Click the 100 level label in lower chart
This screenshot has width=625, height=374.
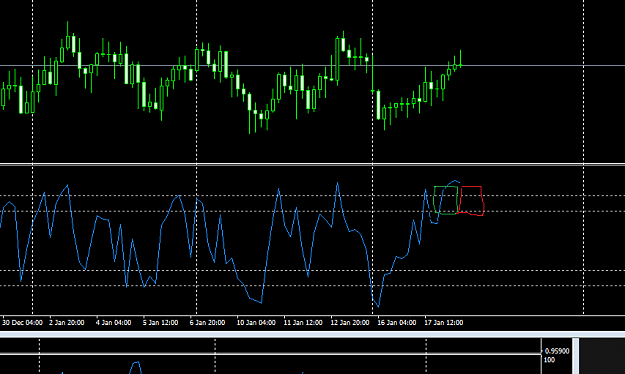tap(549, 360)
